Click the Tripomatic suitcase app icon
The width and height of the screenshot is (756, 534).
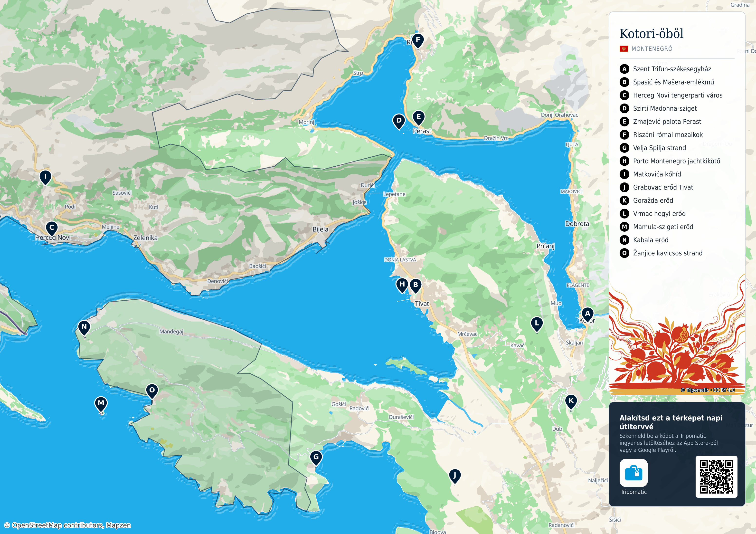633,473
